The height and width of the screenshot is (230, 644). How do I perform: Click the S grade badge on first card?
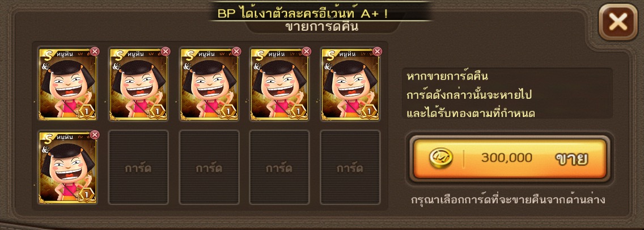[46, 55]
